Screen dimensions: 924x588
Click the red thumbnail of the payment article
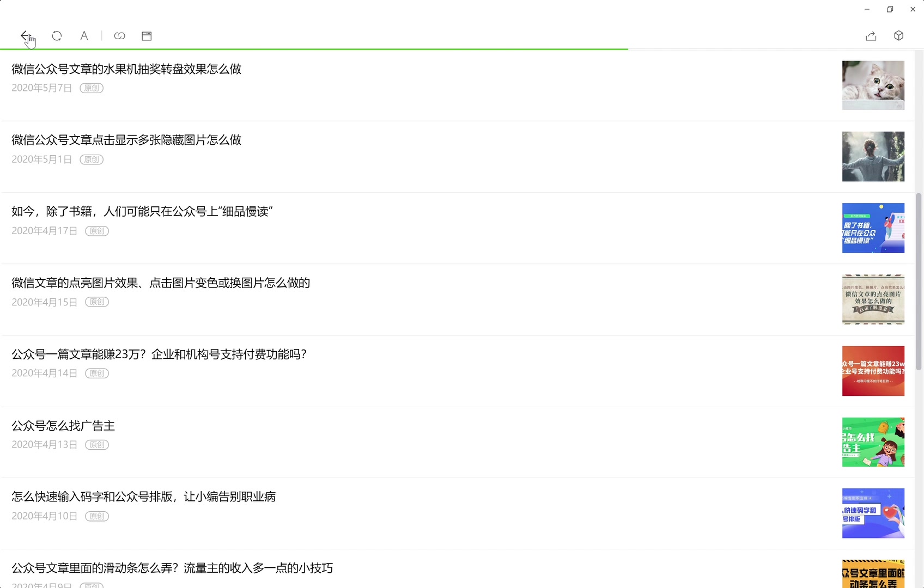click(873, 371)
